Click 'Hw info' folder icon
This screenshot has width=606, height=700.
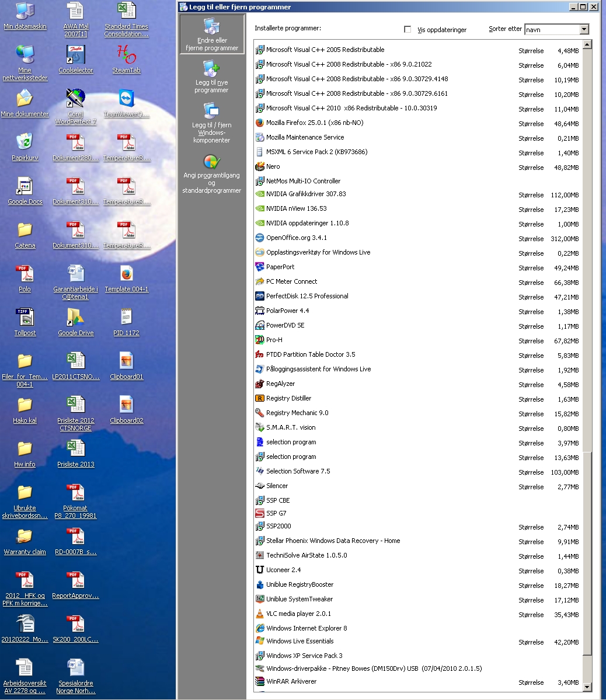[x=25, y=453]
